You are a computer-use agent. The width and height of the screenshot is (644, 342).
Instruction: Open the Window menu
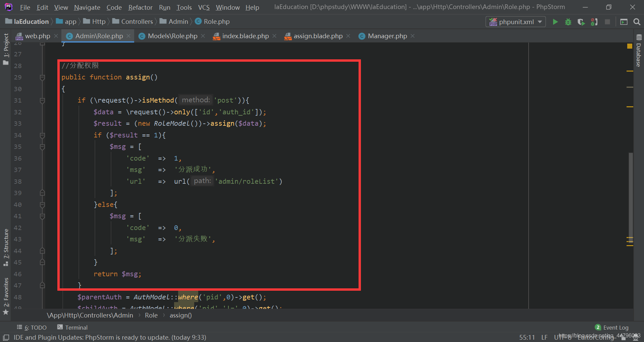[x=228, y=7]
